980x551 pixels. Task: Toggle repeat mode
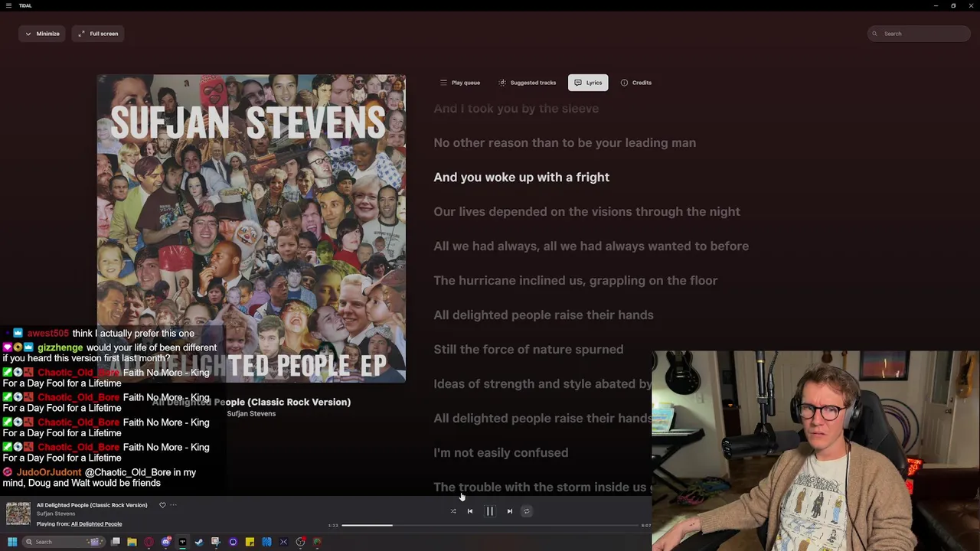pos(526,511)
